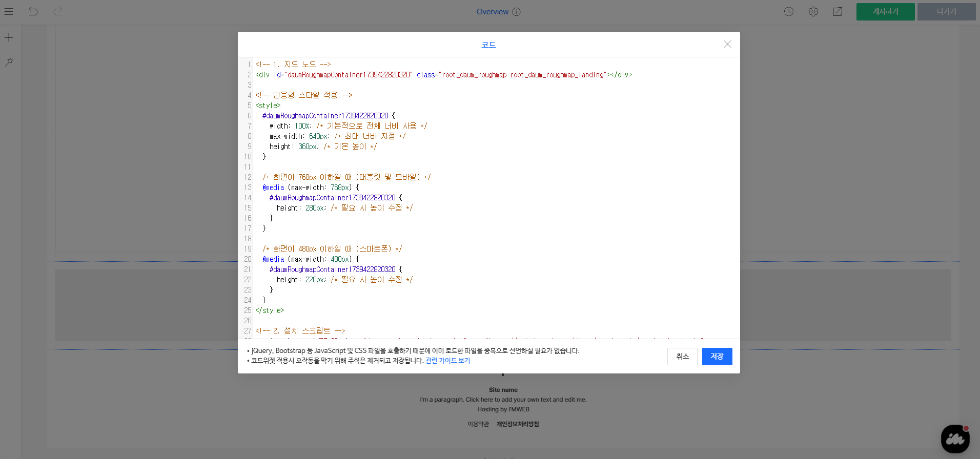Viewport: 980px width, 459px height.
Task: Open the chat support bubble icon
Action: pos(955,439)
